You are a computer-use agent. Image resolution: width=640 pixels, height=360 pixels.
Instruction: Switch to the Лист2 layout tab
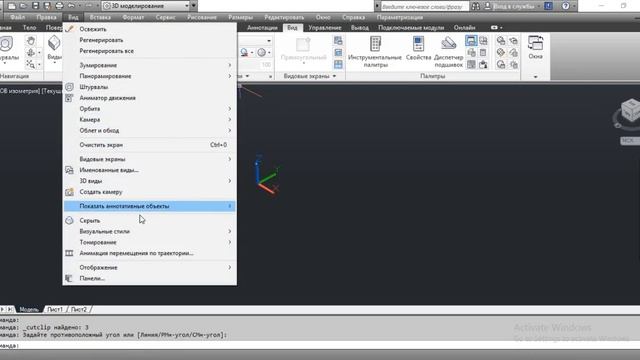tap(79, 309)
